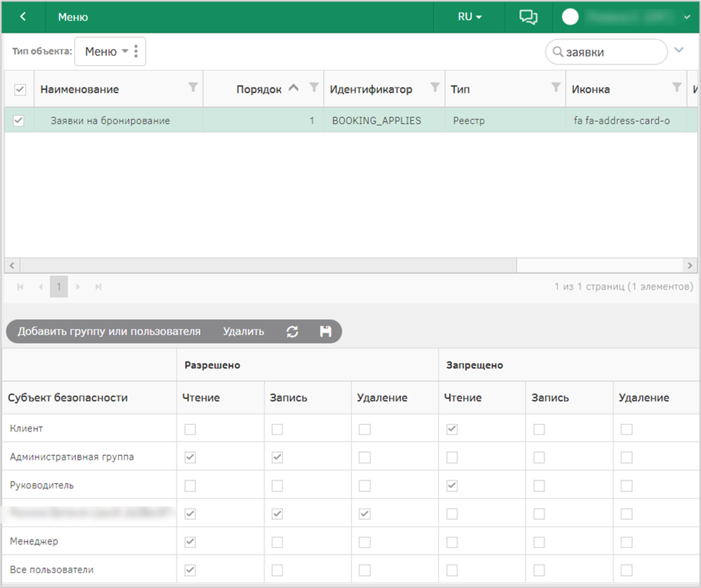Deny Запись for Менеджер
The image size is (701, 588).
click(x=539, y=542)
